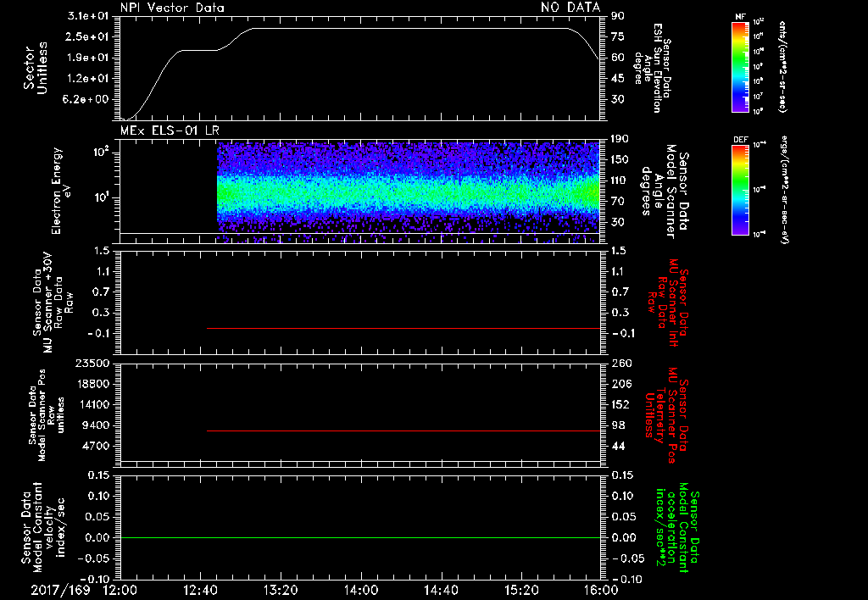The width and height of the screenshot is (868, 600).
Task: Select the 12:00 time axis label
Action: (x=120, y=590)
